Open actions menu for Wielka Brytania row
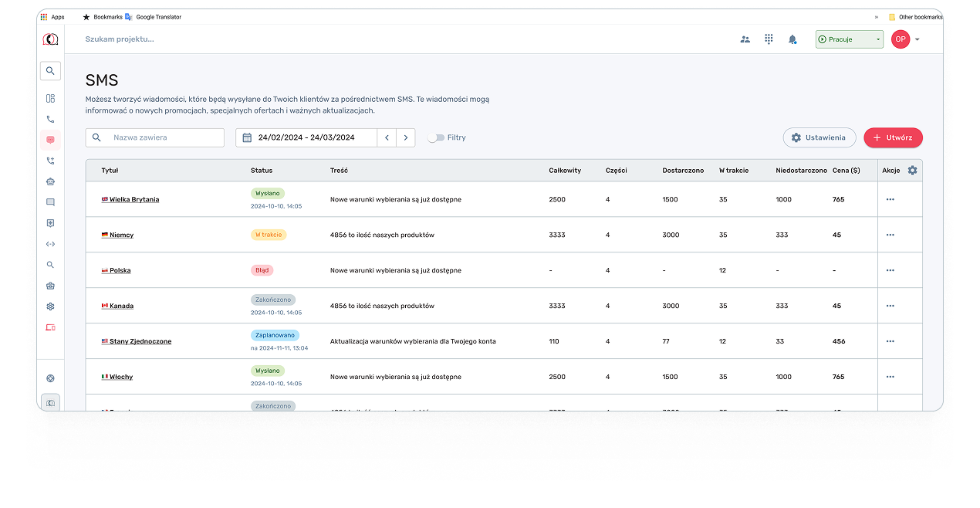Viewport: 980px width, 508px height. [x=890, y=199]
